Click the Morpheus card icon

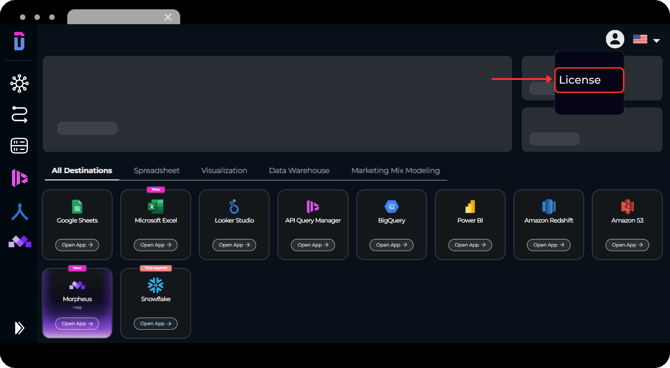(77, 285)
